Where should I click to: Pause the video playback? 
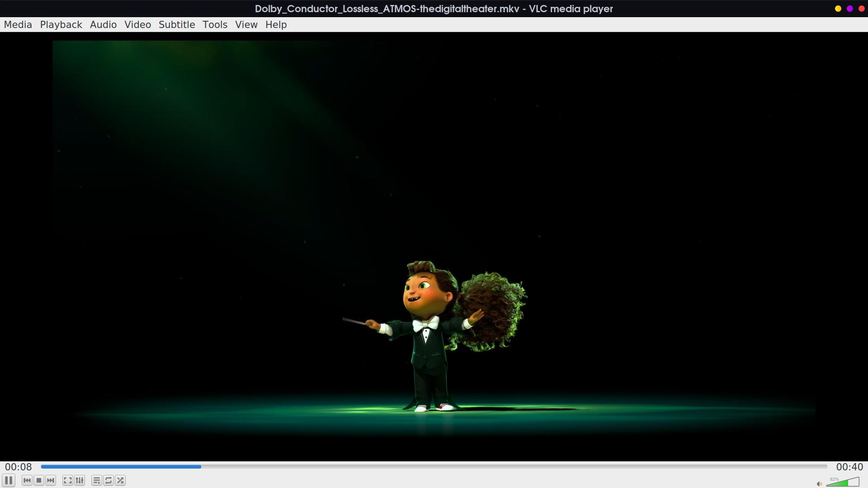(x=9, y=480)
